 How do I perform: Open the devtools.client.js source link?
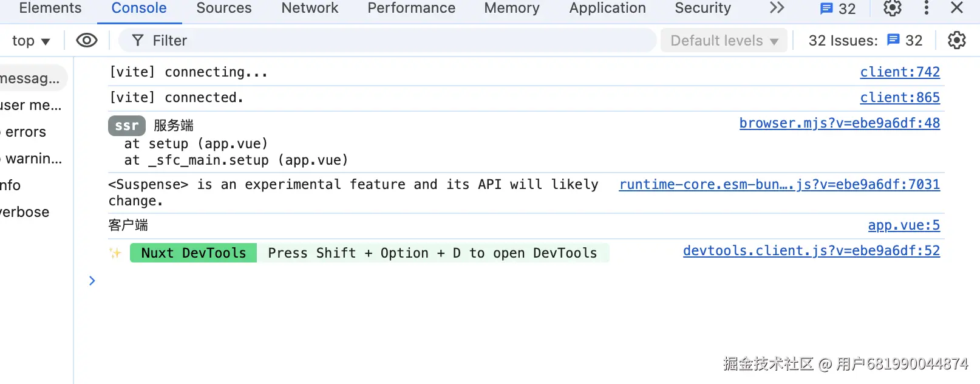coord(811,251)
